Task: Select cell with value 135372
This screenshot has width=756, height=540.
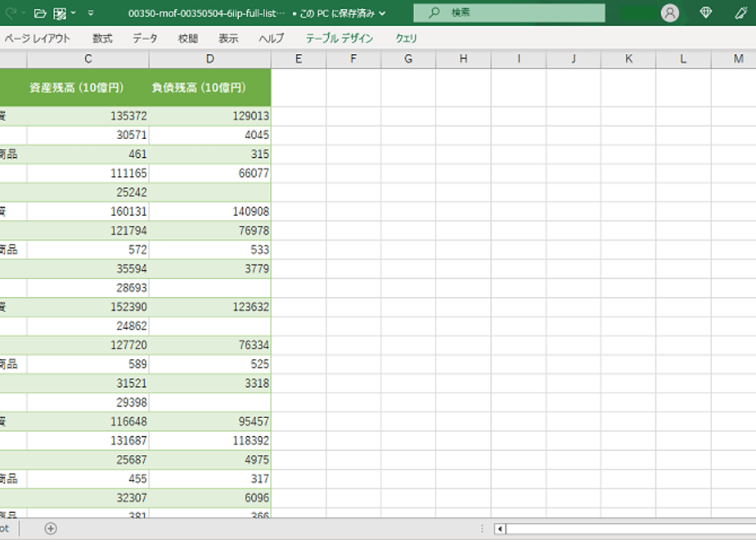Action: coord(88,115)
